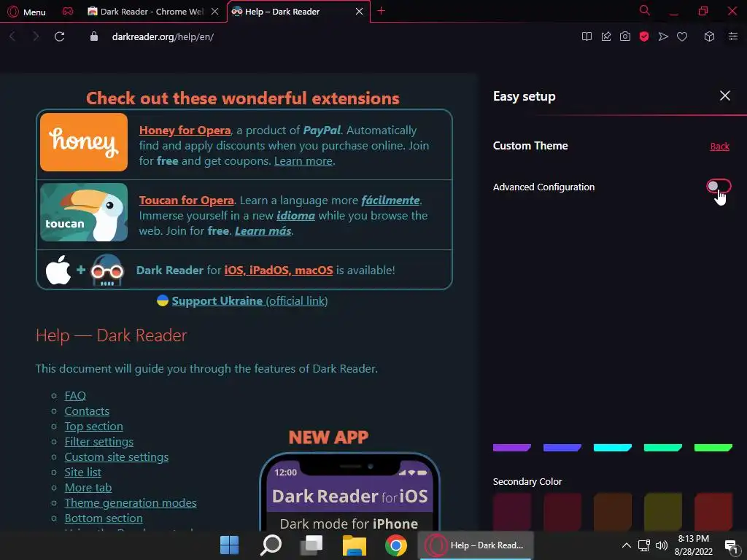Click the share page icon
Viewport: 747px width, 560px height.
606,36
